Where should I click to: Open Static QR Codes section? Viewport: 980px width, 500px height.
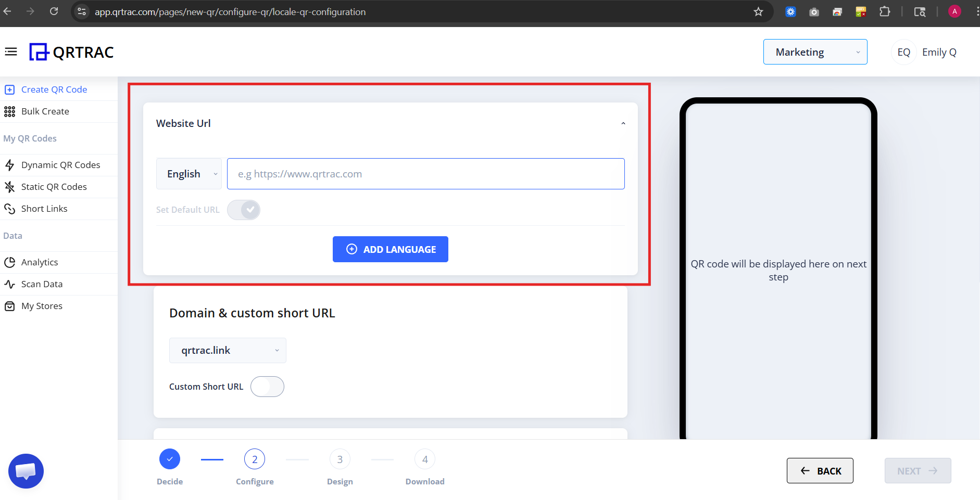click(54, 187)
